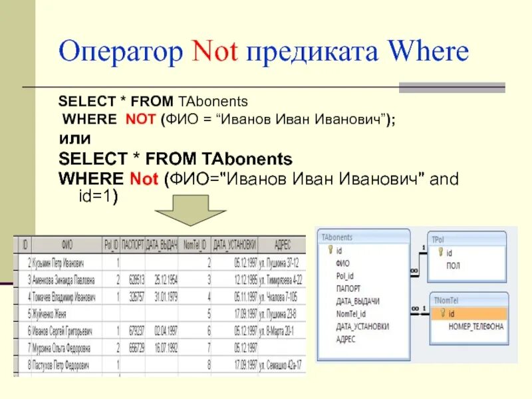
Task: Click the ПАСПОРТ column header
Action: [132, 245]
